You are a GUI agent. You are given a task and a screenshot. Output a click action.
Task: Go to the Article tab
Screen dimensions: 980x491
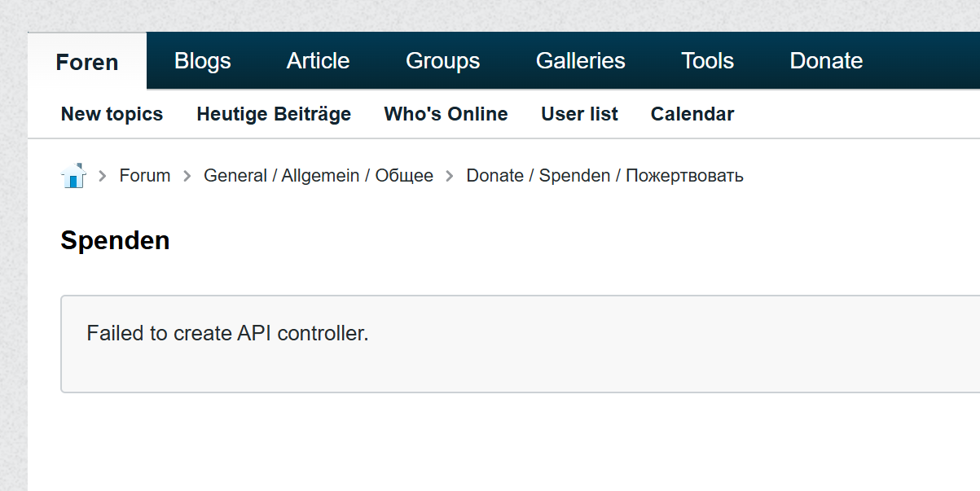[318, 61]
